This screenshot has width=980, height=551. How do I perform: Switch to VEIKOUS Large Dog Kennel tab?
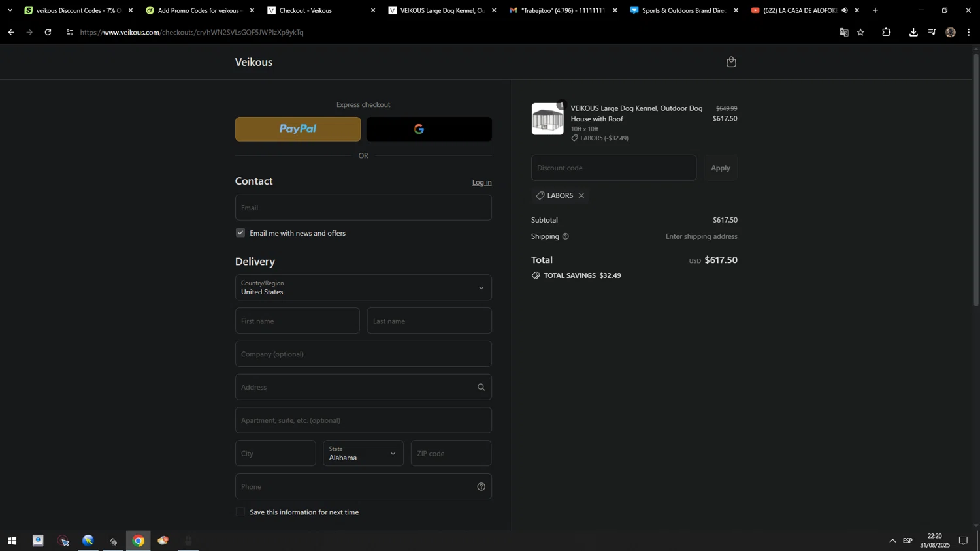click(442, 10)
